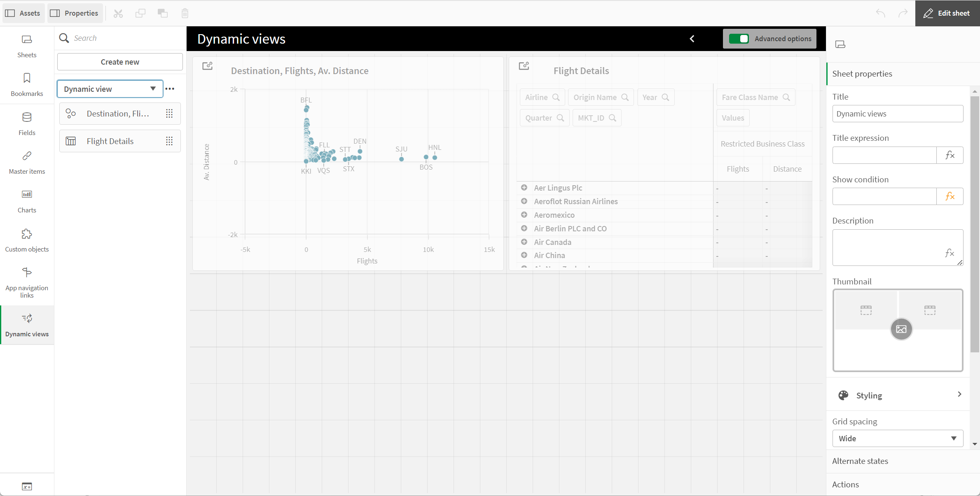Click the Wide grid spacing dropdown
This screenshot has width=980, height=496.
click(x=896, y=438)
